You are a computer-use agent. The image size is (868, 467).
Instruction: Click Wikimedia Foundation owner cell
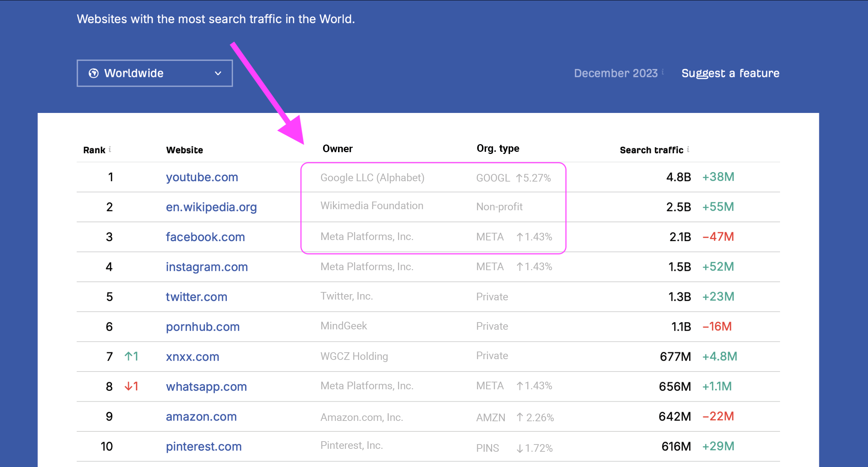coord(372,206)
